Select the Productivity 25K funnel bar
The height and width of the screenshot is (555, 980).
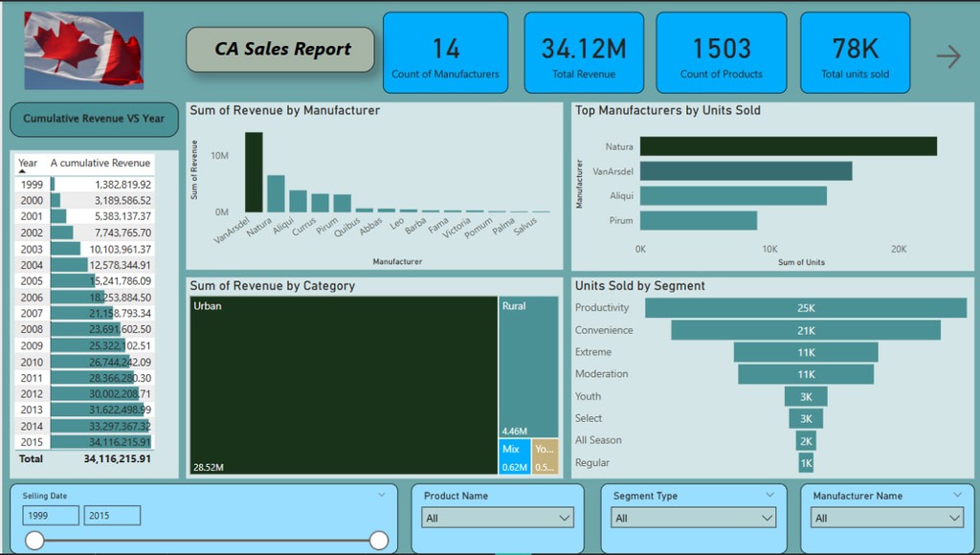(x=805, y=308)
